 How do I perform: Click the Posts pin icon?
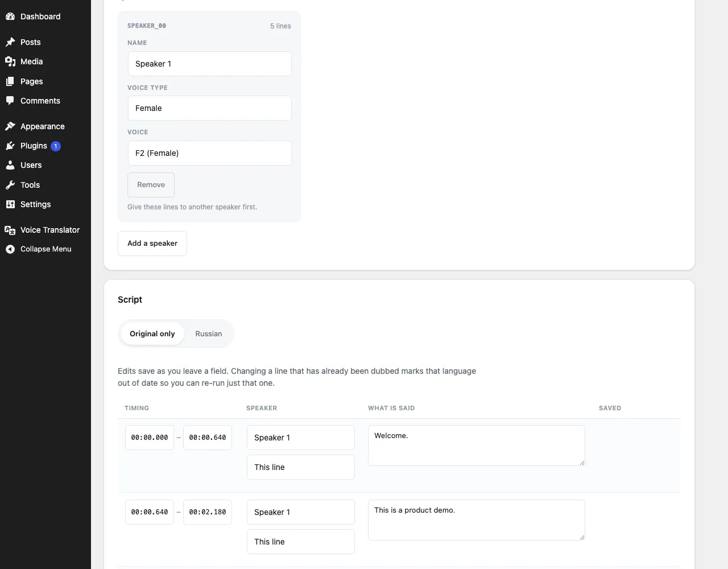[10, 42]
